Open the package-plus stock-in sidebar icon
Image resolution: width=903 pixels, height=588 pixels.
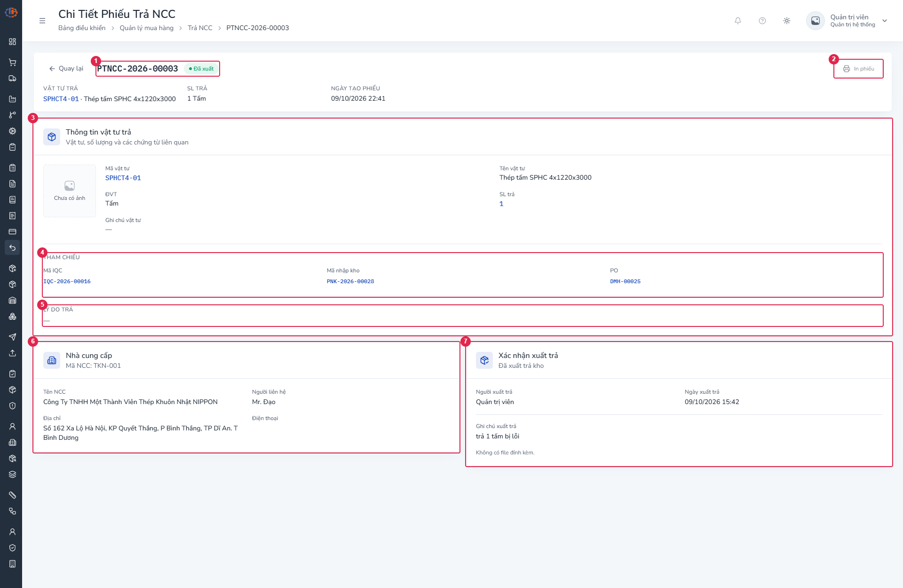click(x=12, y=269)
